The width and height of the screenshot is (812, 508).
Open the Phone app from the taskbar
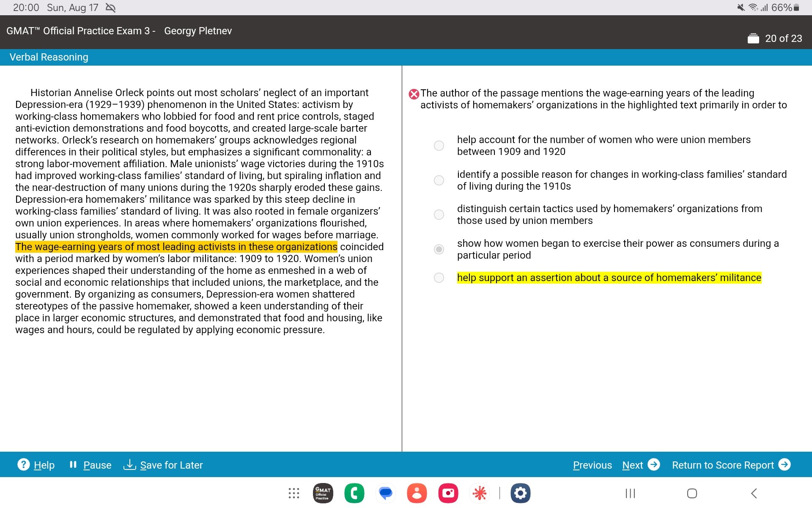tap(354, 493)
